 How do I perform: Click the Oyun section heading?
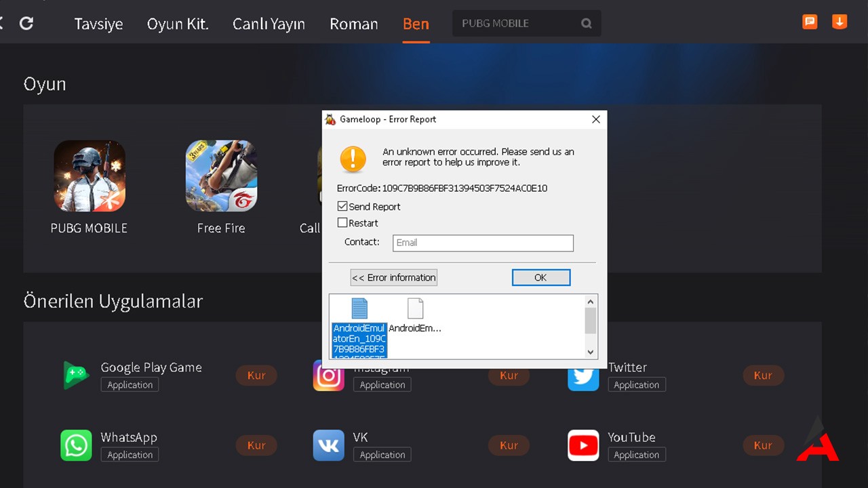click(45, 84)
